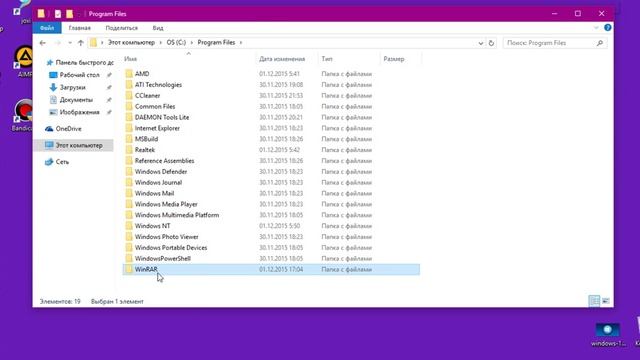The height and width of the screenshot is (360, 640).
Task: Select Этот компьютер in the navigation pane
Action: [x=79, y=145]
